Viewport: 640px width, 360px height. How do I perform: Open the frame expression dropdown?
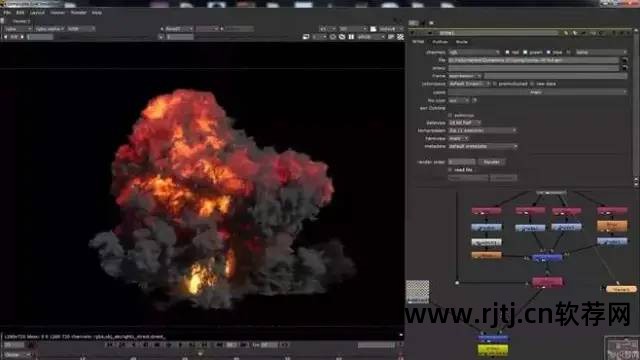coord(465,76)
